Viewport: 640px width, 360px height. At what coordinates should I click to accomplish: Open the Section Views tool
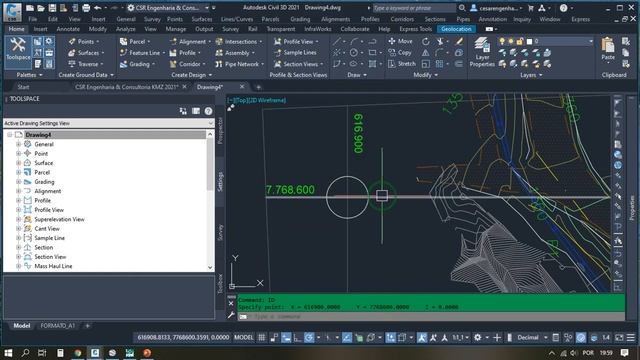[298, 64]
